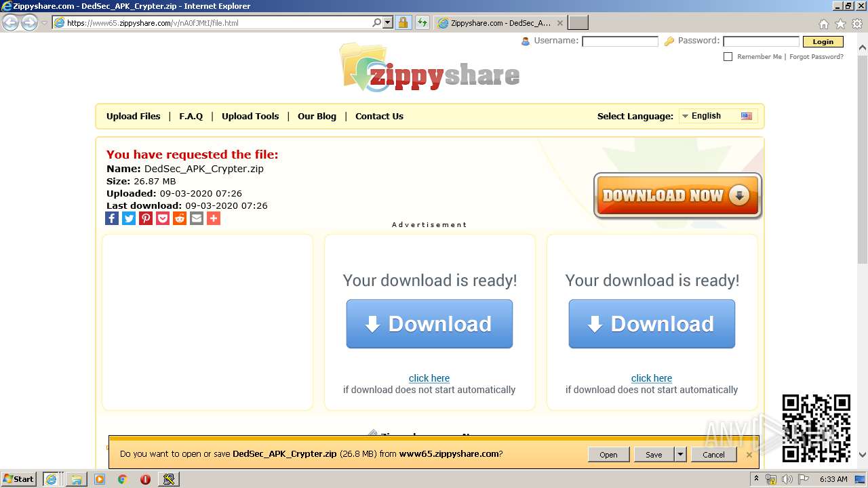Image resolution: width=868 pixels, height=488 pixels.
Task: Click the Login button
Action: point(823,42)
